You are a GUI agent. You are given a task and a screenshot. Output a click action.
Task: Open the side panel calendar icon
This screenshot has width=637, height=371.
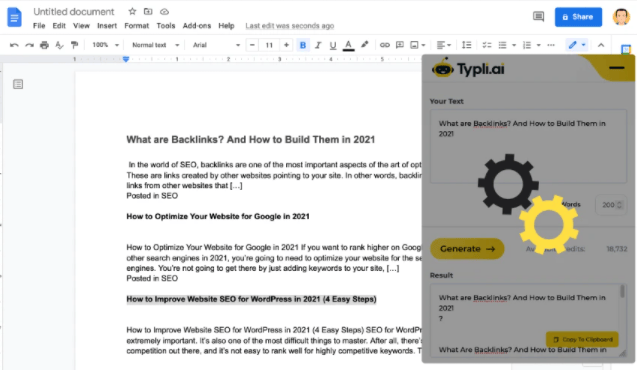click(626, 50)
